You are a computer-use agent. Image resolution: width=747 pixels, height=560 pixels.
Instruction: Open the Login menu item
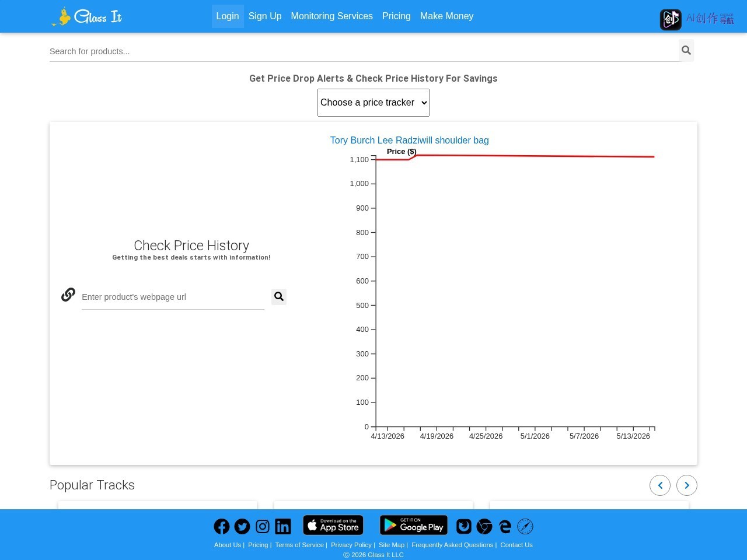tap(228, 16)
